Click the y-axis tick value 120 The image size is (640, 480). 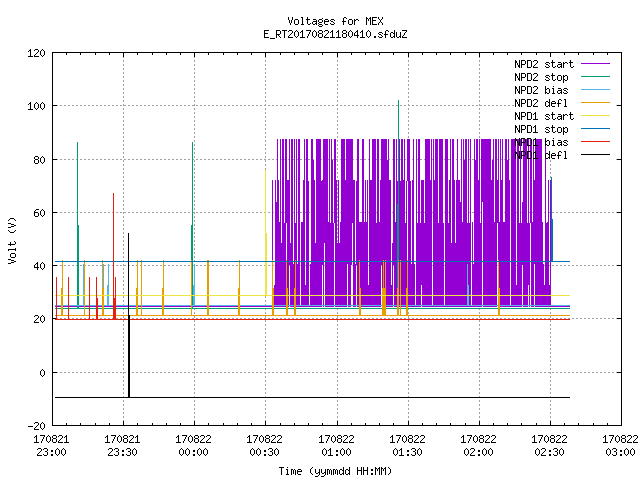pyautogui.click(x=36, y=53)
